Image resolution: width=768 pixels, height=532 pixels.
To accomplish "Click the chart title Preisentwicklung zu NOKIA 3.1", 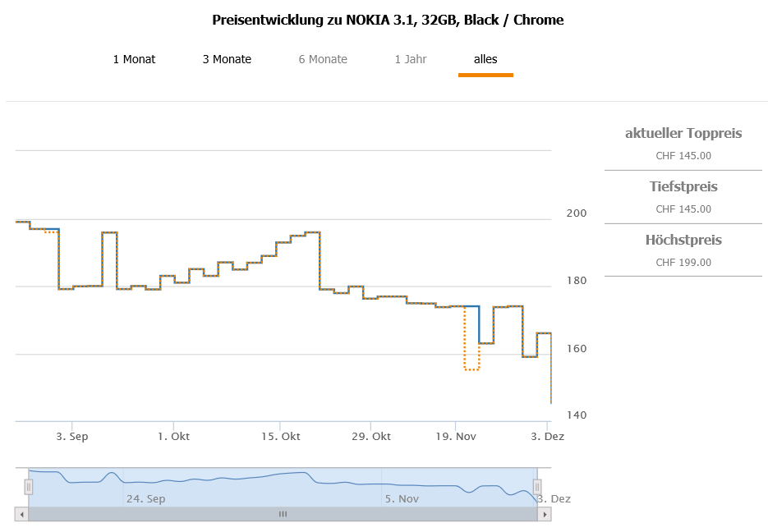I will pos(388,20).
